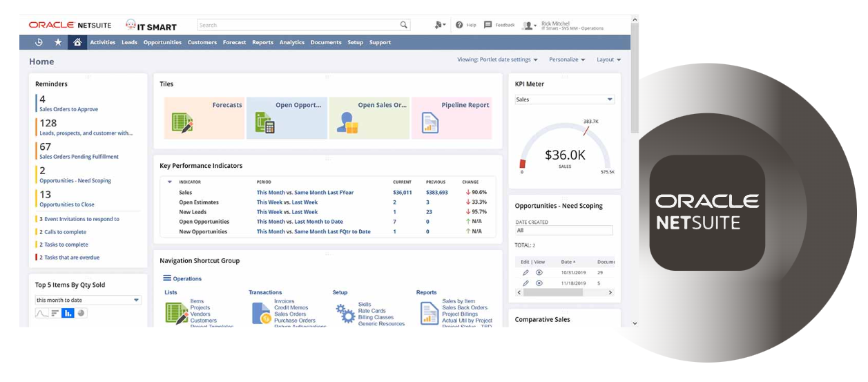Screen dimensions: 868x382
Task: Open the Help question mark icon
Action: (x=459, y=25)
